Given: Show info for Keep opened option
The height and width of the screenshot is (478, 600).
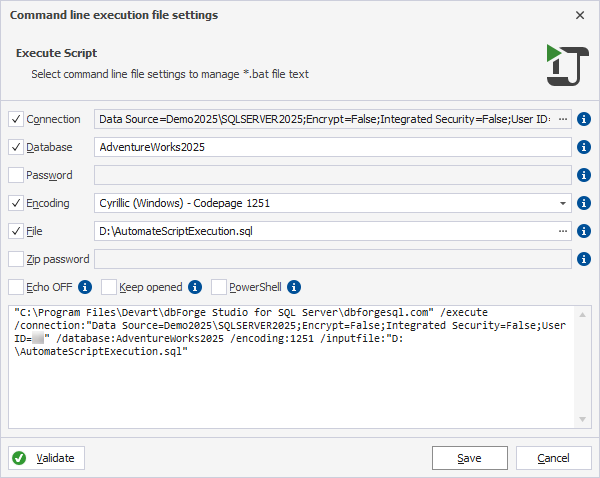Looking at the screenshot, I should [x=195, y=287].
